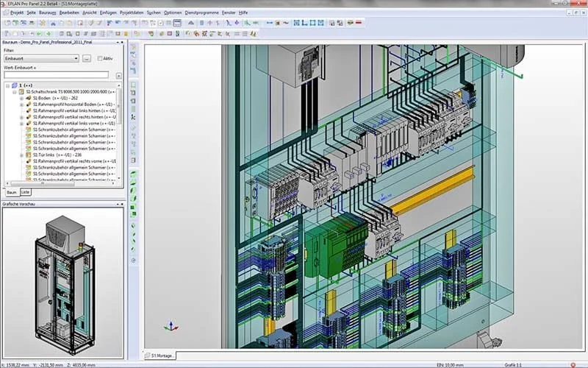588x368 pixels.
Task: Click the wavy line toolbar icon
Action: [x=286, y=23]
